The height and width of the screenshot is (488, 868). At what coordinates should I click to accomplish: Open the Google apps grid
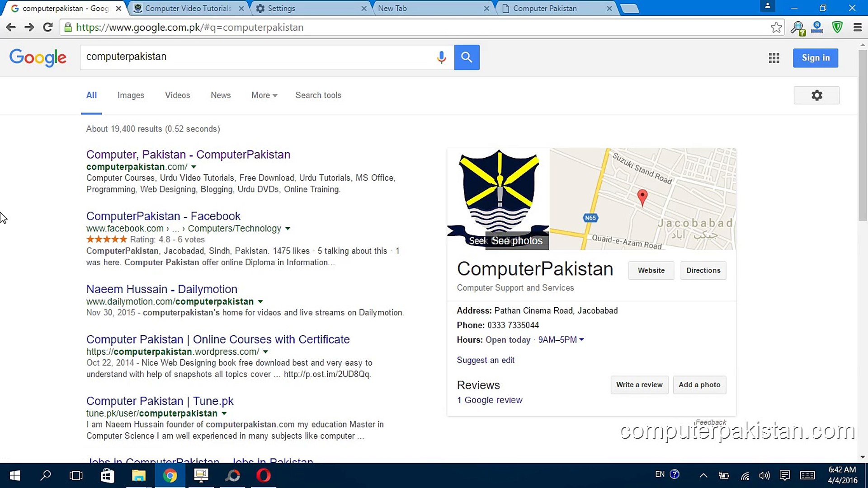774,58
